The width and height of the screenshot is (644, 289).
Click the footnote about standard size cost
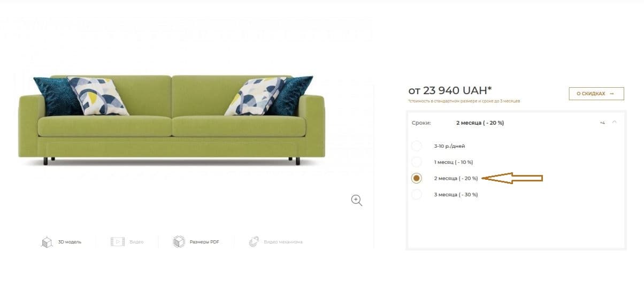464,101
